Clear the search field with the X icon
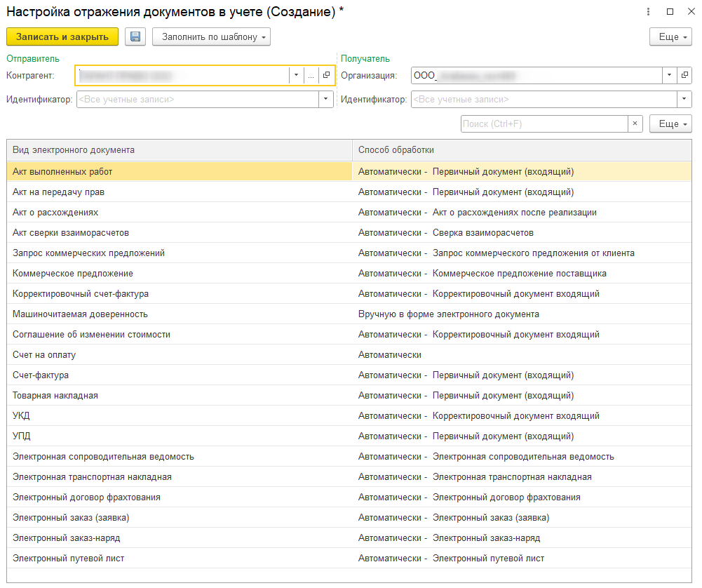This screenshot has height=588, width=702. click(x=635, y=123)
